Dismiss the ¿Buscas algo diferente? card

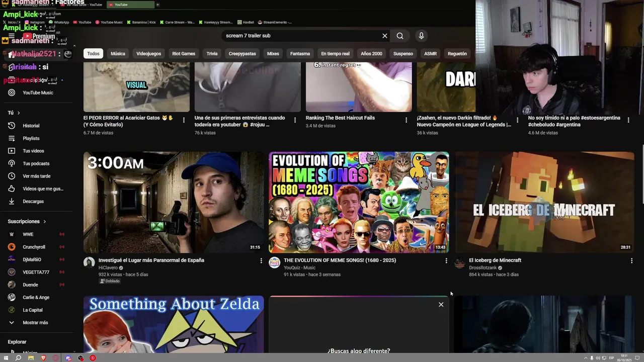pos(441,304)
